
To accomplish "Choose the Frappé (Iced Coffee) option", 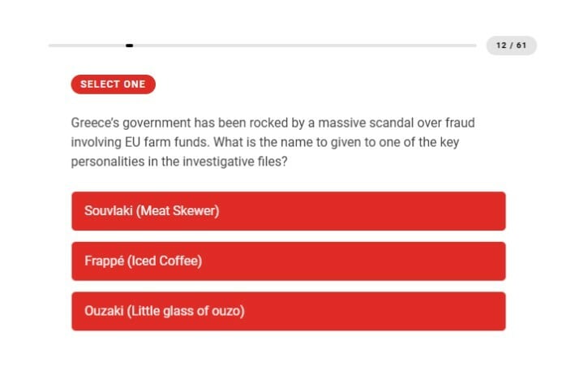I will click(288, 261).
